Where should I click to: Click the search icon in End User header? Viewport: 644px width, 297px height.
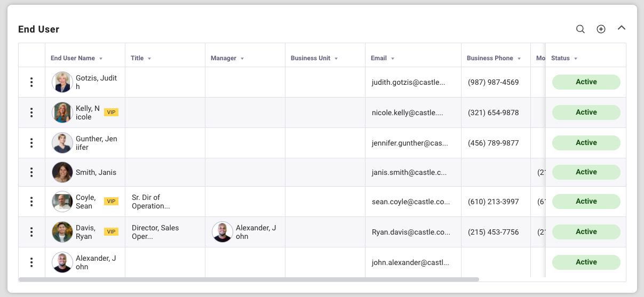coord(580,29)
